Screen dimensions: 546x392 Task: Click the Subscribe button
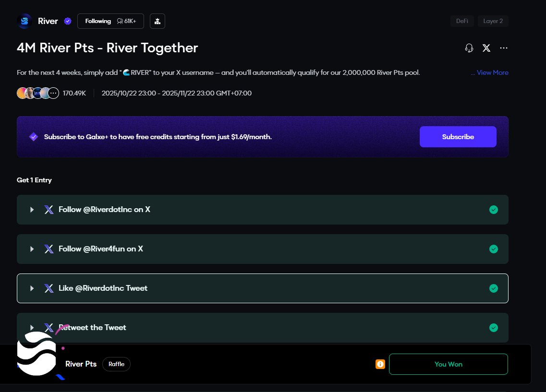click(458, 137)
